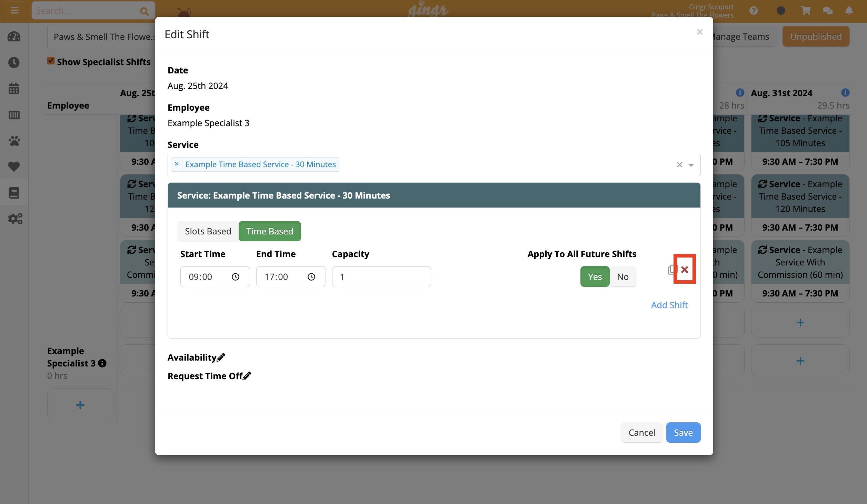Viewport: 867px width, 504px height.
Task: Select the Time Based tab
Action: (x=269, y=231)
